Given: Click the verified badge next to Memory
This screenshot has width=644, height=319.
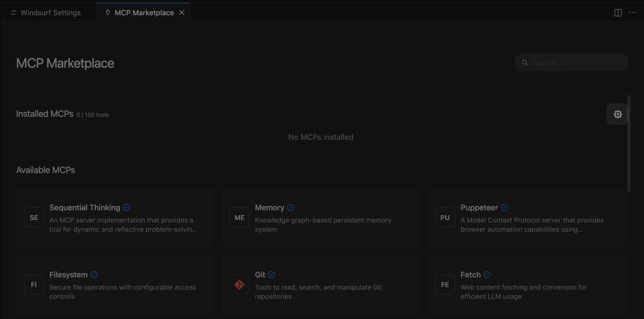Looking at the screenshot, I should pos(291,207).
